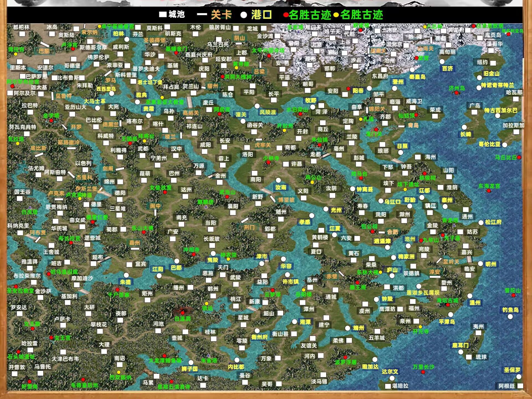532x399 pixels.
Task: Click the 圣保罗 port circle marker
Action: 519,377
